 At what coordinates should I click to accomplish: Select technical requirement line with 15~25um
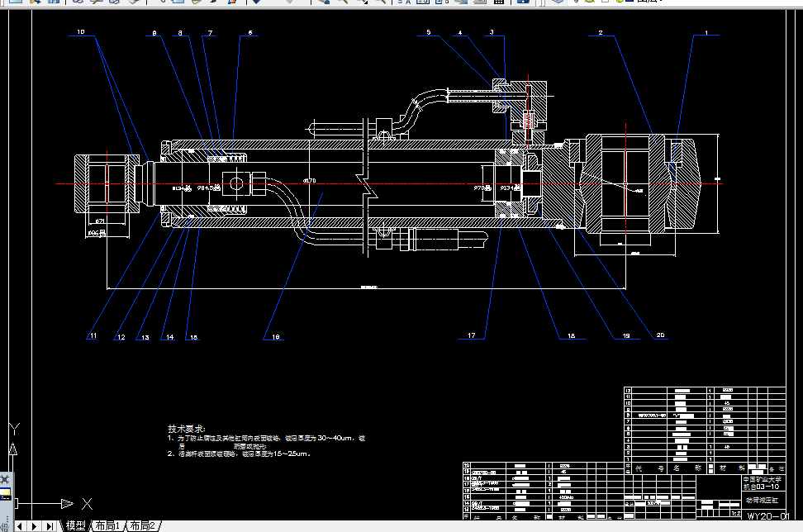239,454
